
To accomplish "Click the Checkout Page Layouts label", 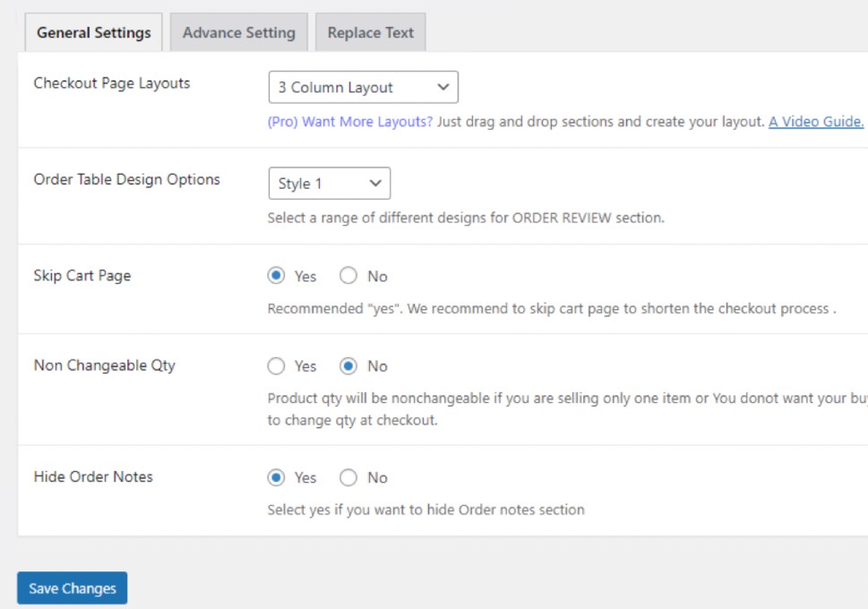I will [x=112, y=83].
